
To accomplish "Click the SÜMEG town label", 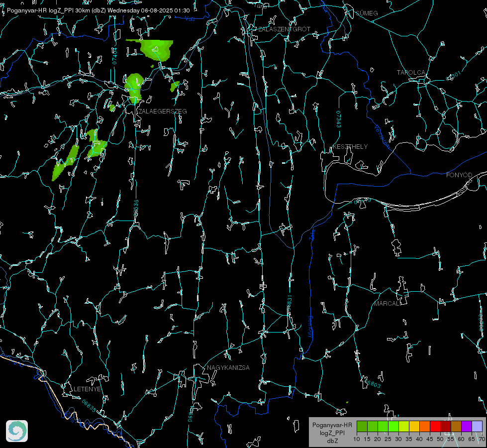I will click(x=367, y=13).
